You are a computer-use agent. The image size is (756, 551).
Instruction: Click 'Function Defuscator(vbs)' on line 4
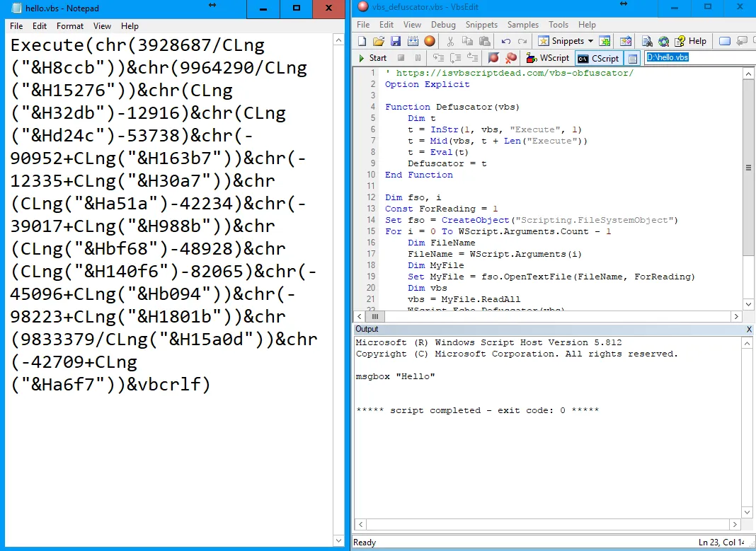point(452,107)
